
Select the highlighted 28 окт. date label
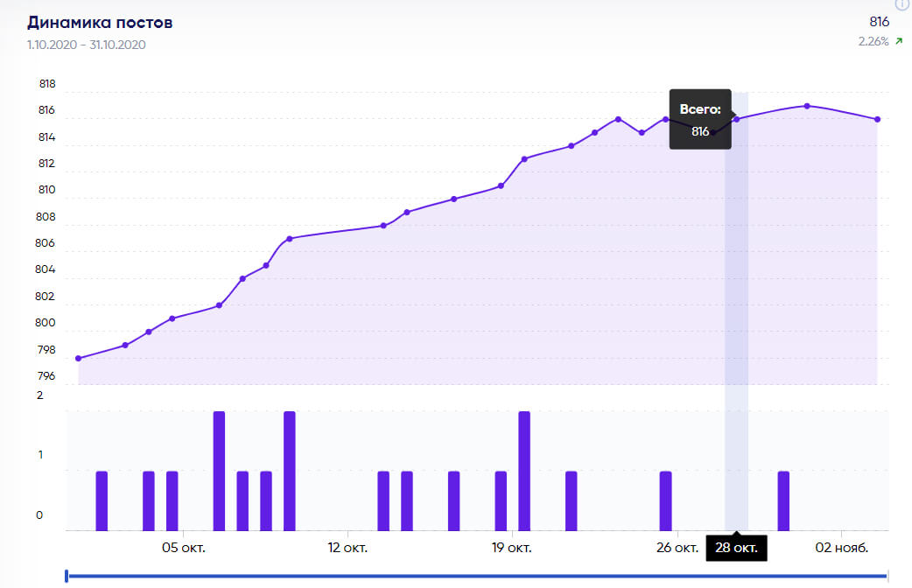[735, 549]
